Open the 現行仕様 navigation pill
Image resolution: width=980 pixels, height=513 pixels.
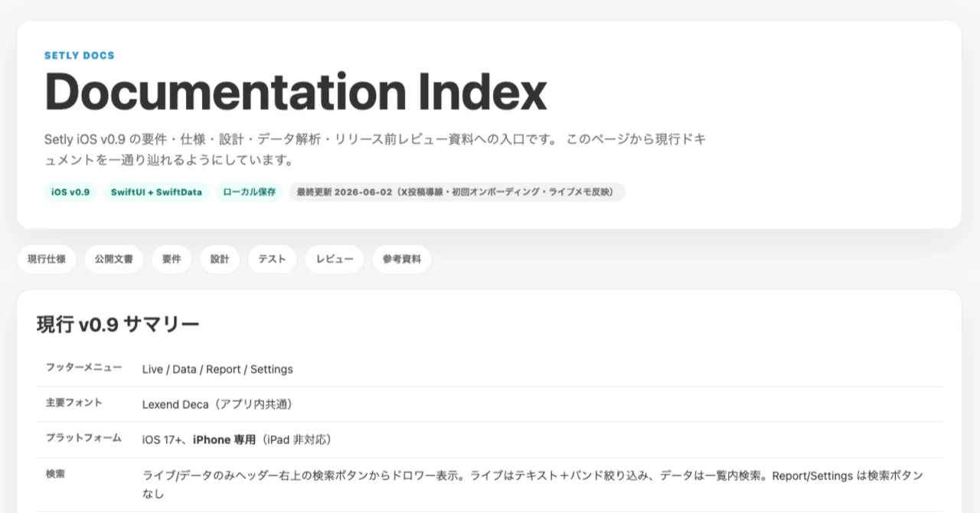(47, 260)
